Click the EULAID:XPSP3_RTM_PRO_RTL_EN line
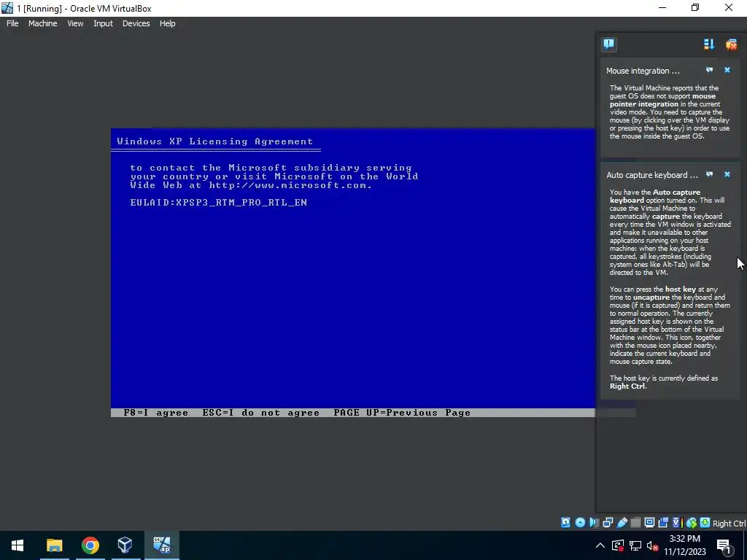The height and width of the screenshot is (560, 747). 219,203
